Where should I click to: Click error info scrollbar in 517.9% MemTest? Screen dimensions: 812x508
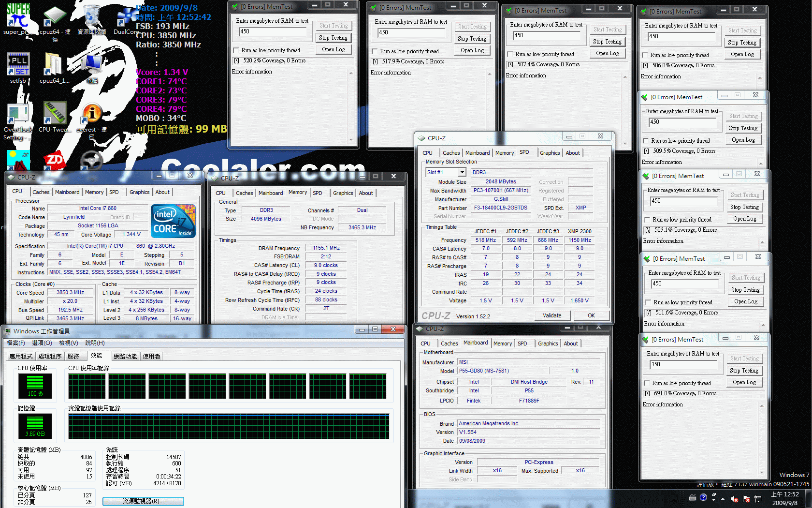(490, 107)
